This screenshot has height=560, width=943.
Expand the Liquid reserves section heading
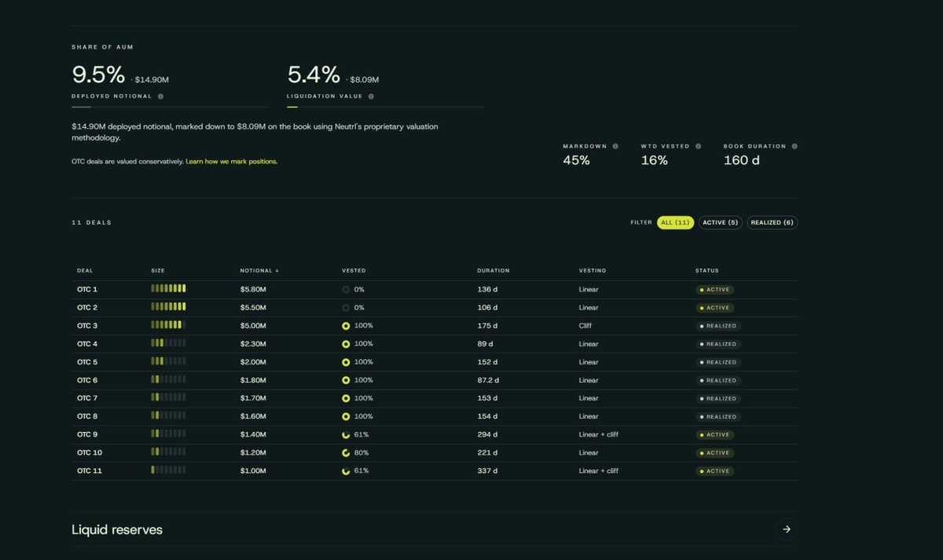click(x=117, y=529)
